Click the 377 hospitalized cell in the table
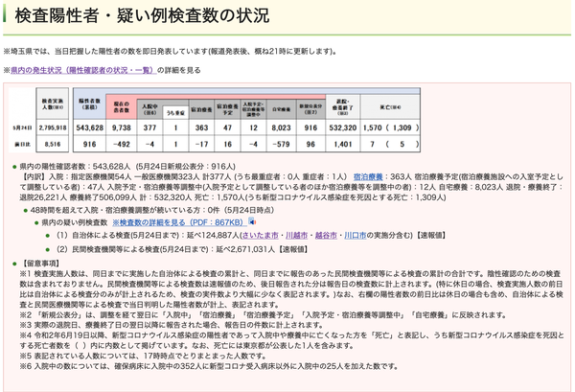 coord(149,127)
